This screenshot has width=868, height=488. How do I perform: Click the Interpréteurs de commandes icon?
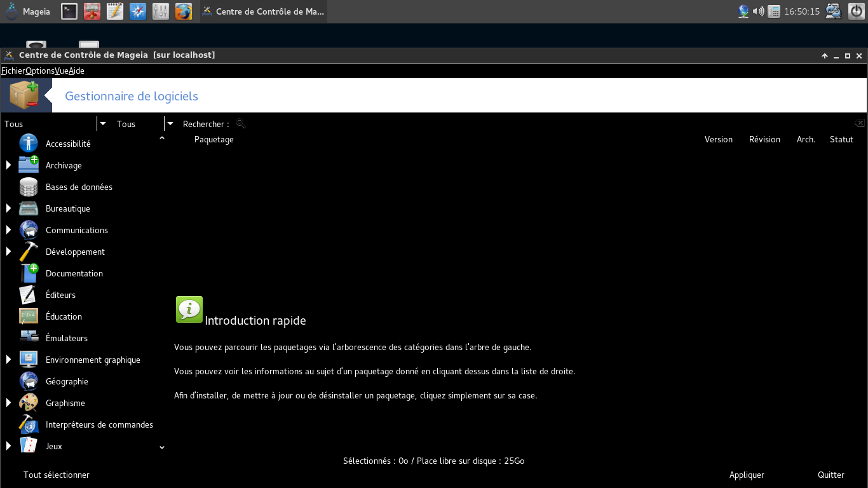point(29,424)
